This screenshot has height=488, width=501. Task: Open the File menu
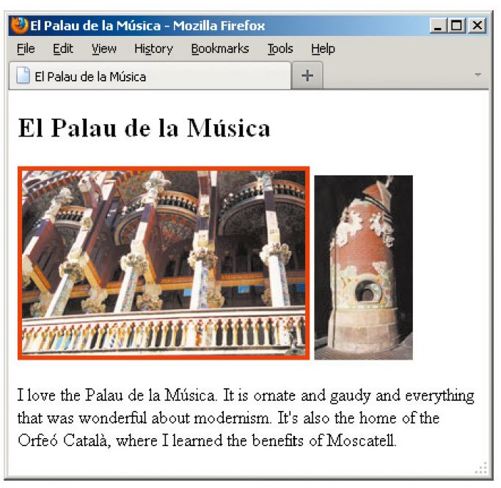(26, 49)
